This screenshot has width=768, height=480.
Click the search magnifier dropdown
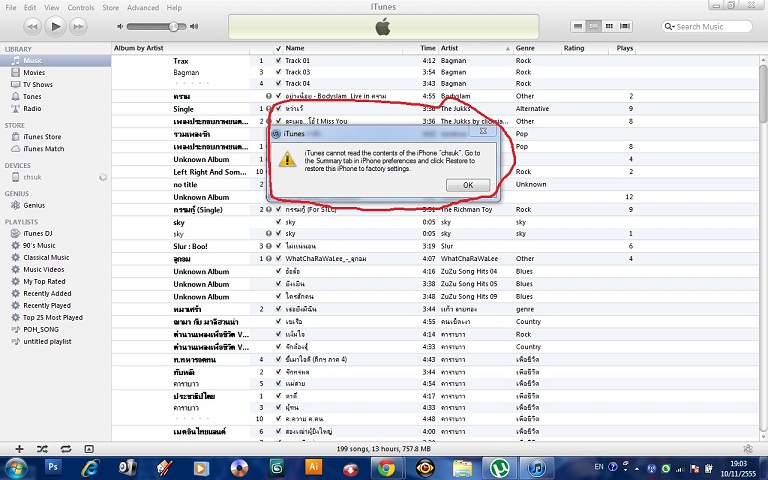[669, 26]
